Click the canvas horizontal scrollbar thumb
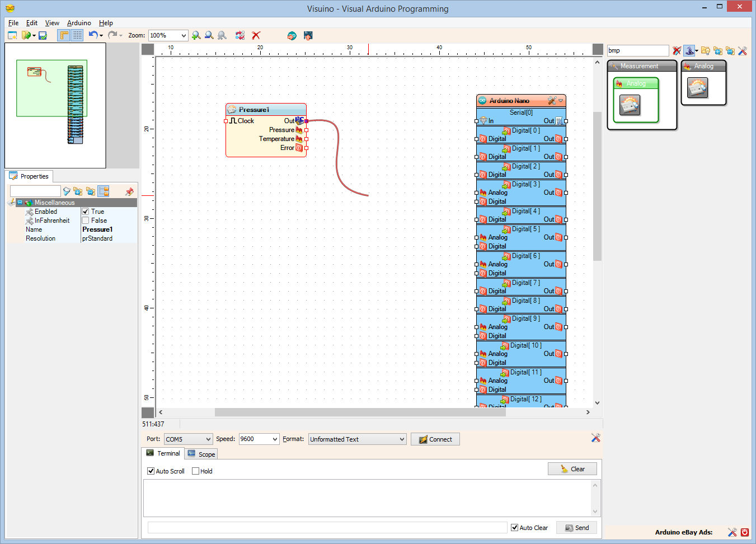 click(x=360, y=412)
